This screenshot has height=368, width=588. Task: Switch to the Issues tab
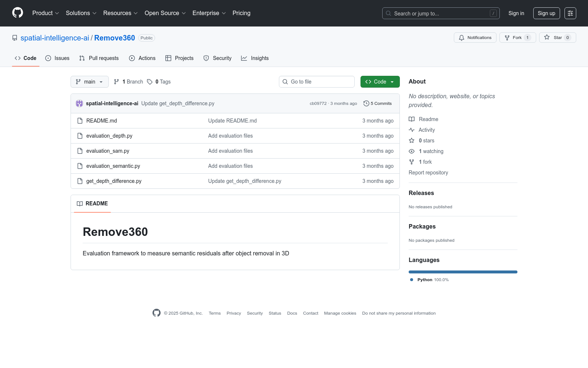tap(57, 58)
